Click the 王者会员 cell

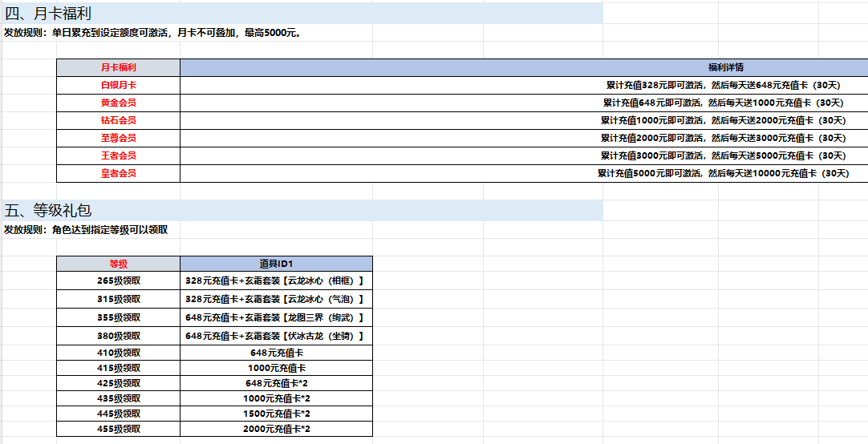(x=118, y=155)
